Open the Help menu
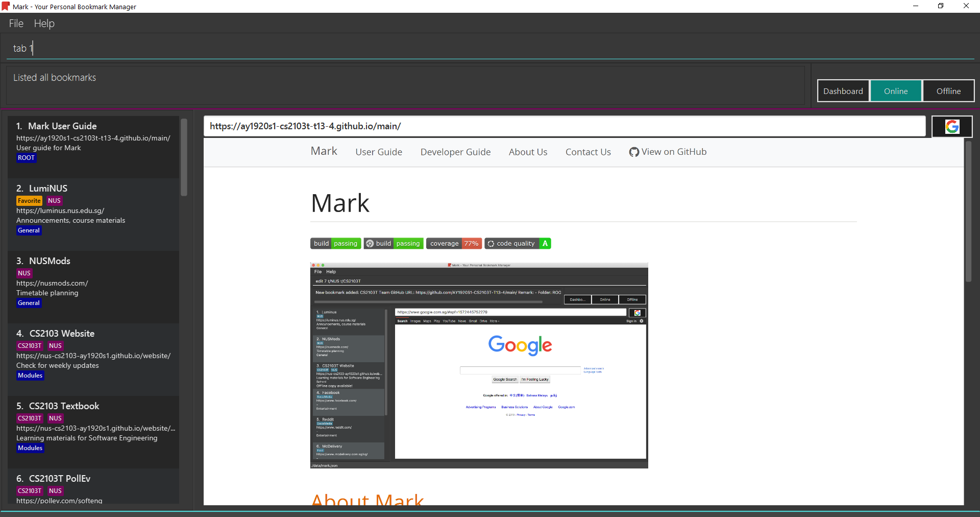 (44, 24)
